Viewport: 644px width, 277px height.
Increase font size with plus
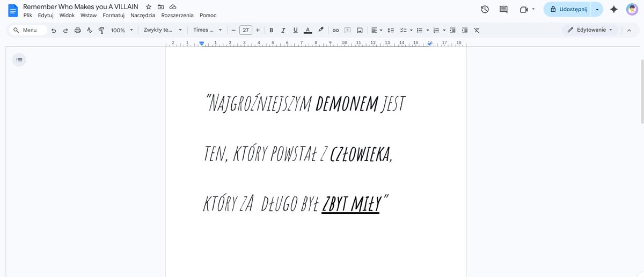258,30
